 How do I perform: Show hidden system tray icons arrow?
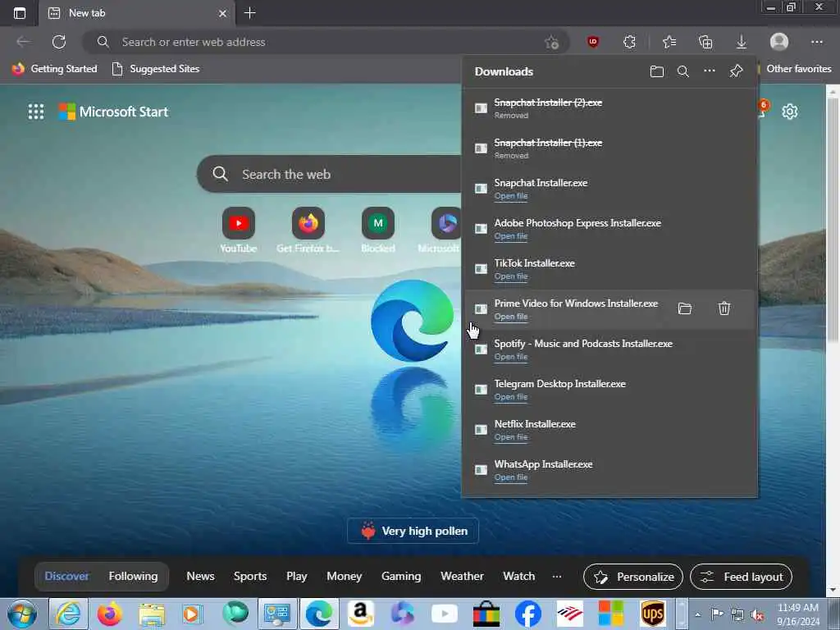coord(697,614)
